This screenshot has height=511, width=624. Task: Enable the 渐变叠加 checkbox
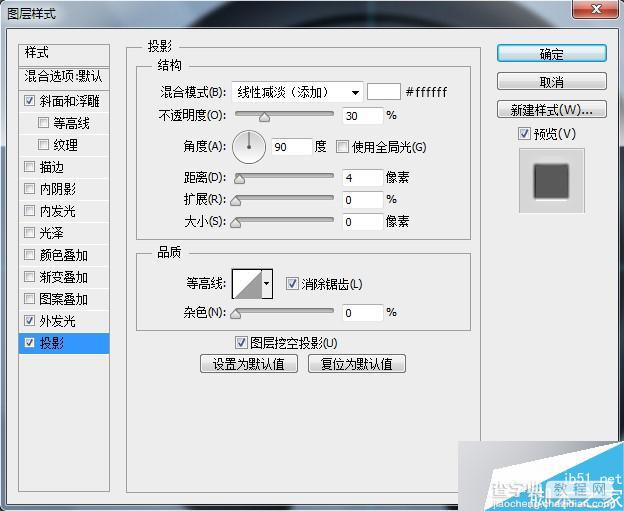point(29,276)
